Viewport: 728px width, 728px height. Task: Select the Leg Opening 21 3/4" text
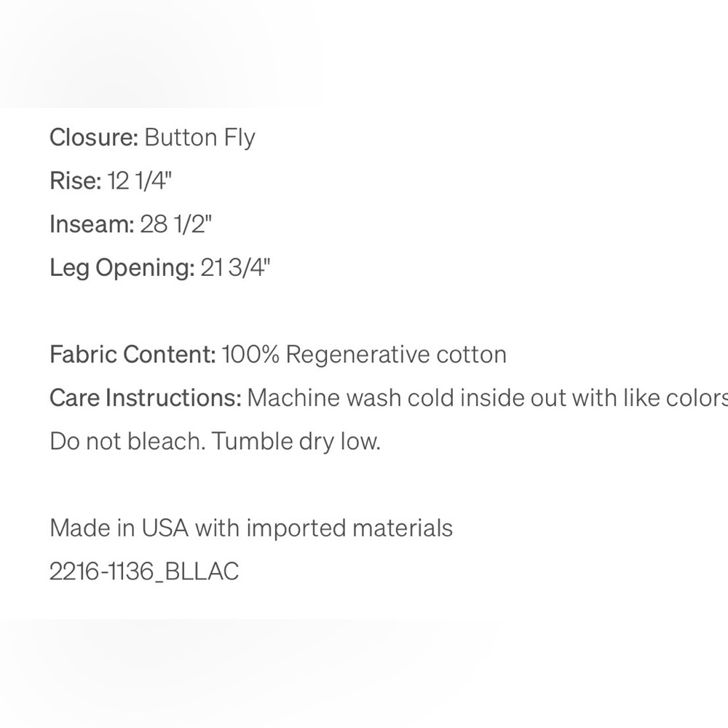(x=159, y=269)
